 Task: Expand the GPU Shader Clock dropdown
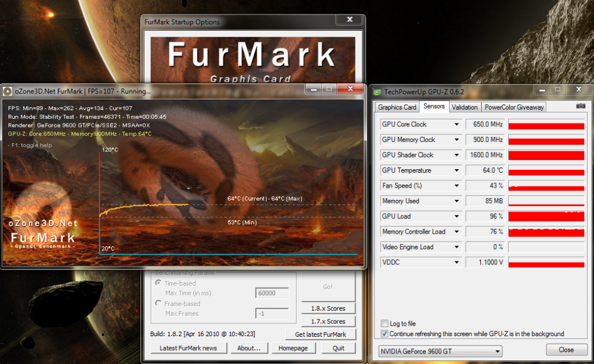457,155
